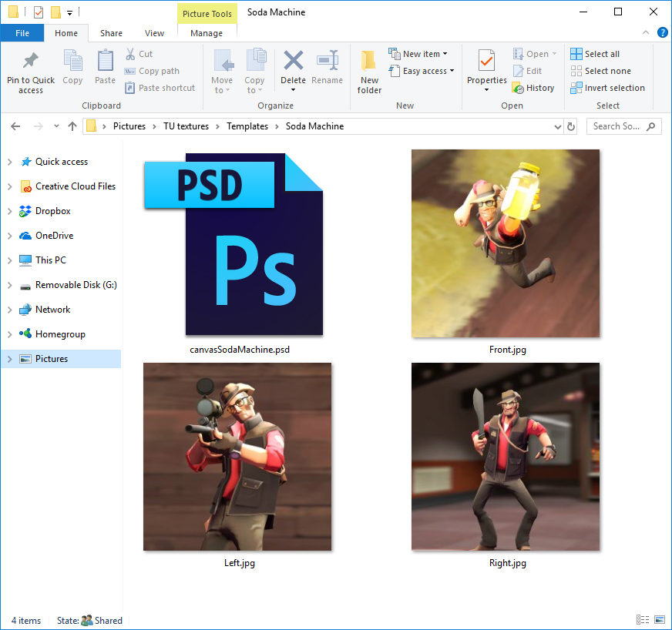Screen dimensions: 672x630
Task: Expand the Quick access tree node
Action: (x=10, y=162)
